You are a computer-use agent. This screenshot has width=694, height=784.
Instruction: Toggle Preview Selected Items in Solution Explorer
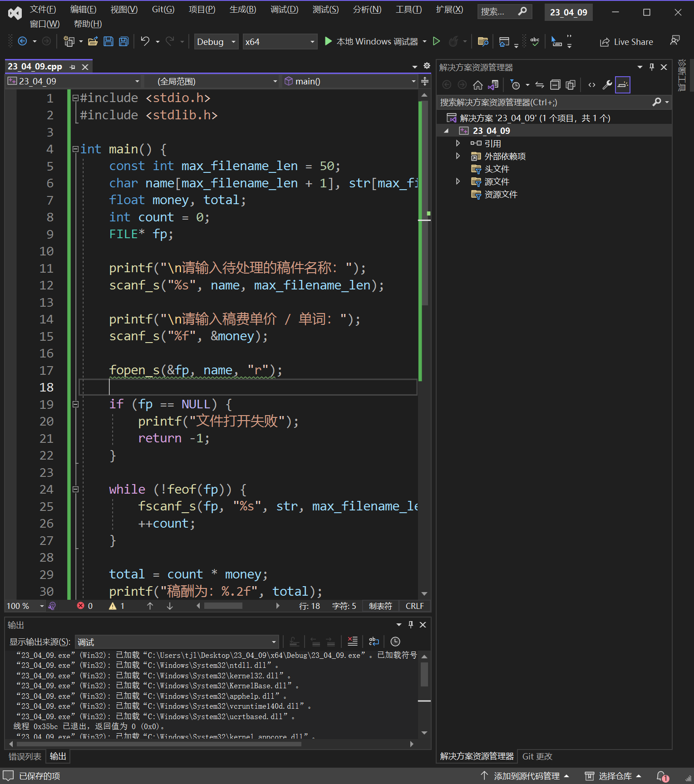[623, 85]
